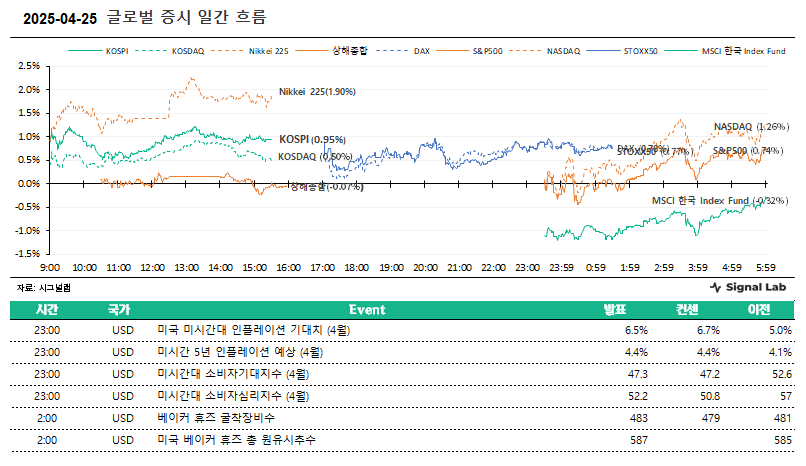Click the 52.6 previous value
The image size is (806, 466).
pyautogui.click(x=782, y=375)
